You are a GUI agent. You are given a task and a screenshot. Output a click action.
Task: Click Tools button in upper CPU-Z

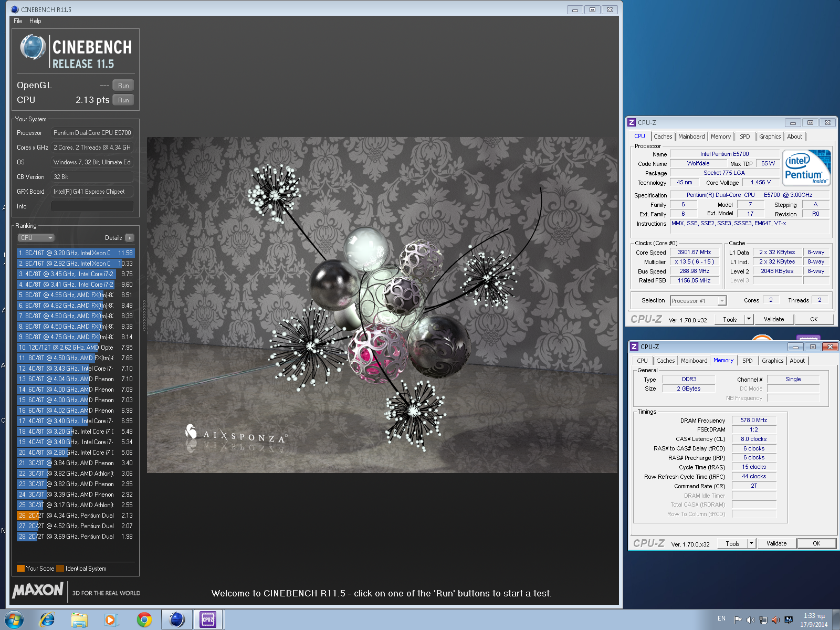(x=730, y=319)
